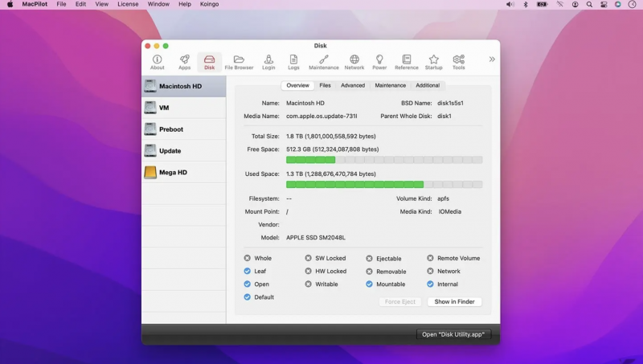
Task: Select the Mega HD external drive
Action: click(184, 172)
